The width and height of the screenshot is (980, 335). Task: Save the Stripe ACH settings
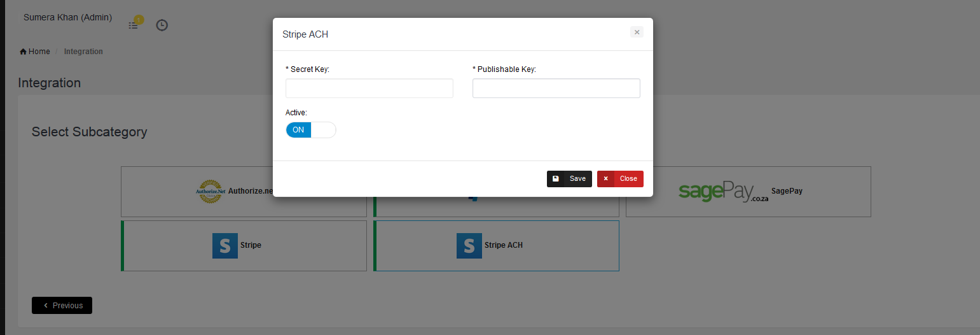click(569, 179)
